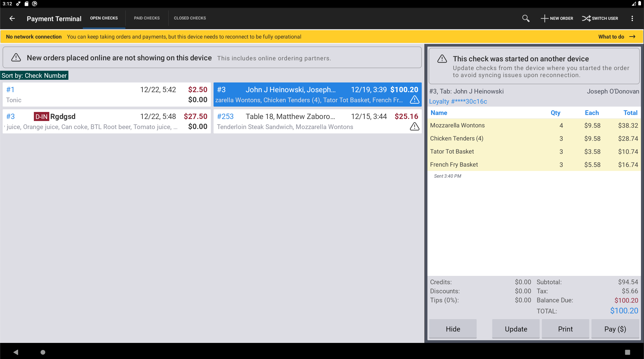The image size is (644, 359).
Task: Click warning triangle on check #253
Action: [414, 127]
